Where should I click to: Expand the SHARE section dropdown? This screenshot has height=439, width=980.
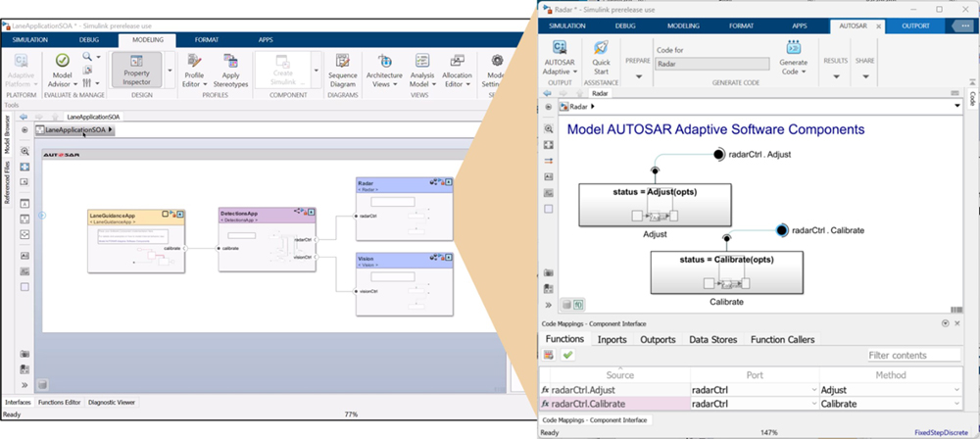click(x=865, y=76)
